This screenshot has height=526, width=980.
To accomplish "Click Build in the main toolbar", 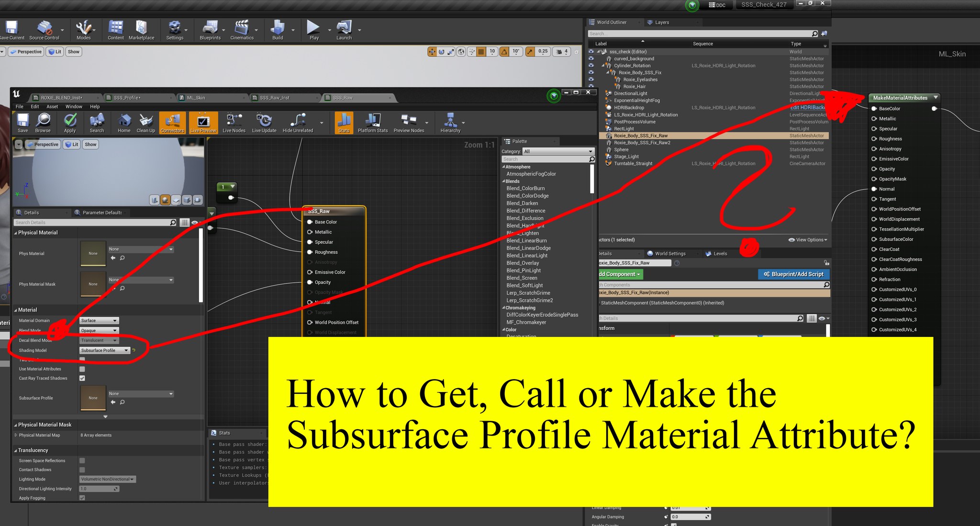I will [x=278, y=30].
